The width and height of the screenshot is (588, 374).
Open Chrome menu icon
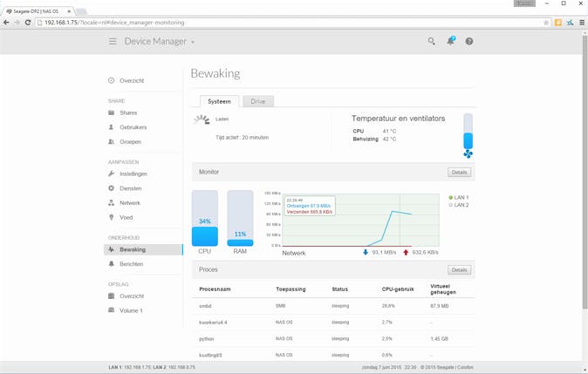(582, 23)
